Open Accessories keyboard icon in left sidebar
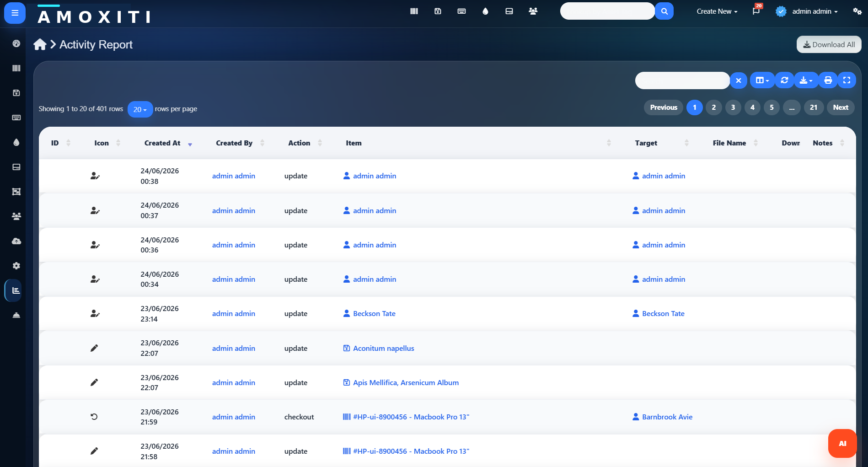 (16, 118)
